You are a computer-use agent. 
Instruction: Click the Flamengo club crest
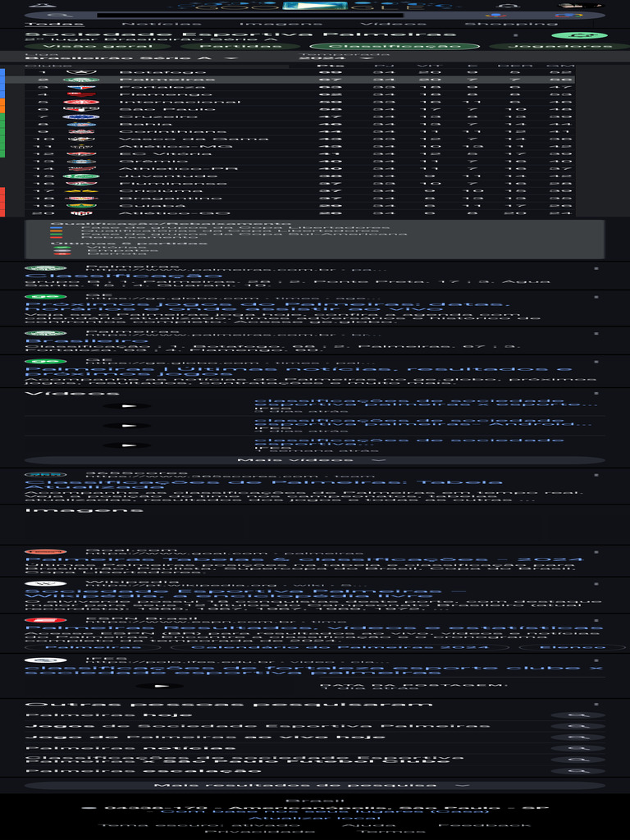[x=81, y=94]
